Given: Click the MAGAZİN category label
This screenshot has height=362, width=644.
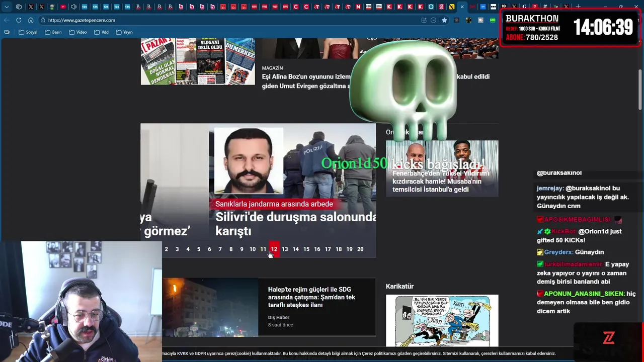Looking at the screenshot, I should click(x=272, y=68).
